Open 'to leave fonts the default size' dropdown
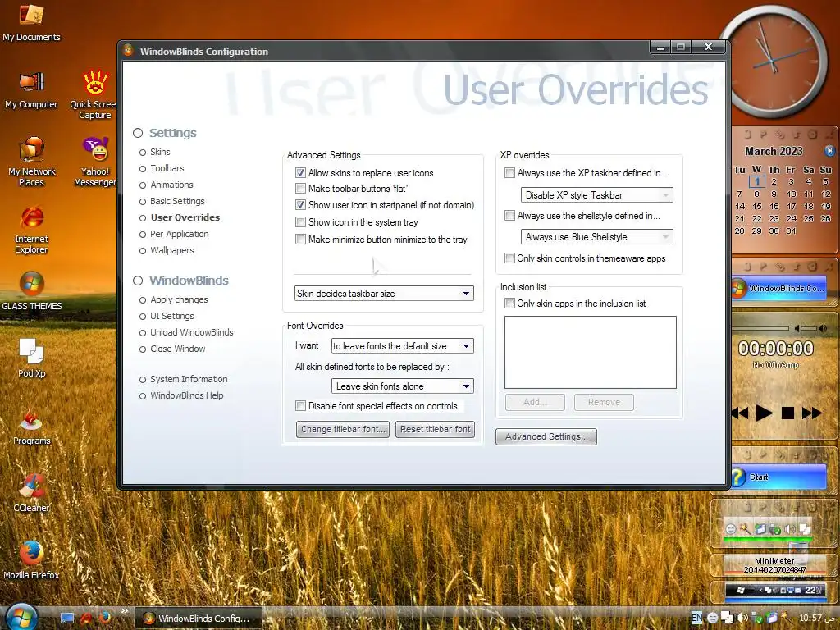This screenshot has width=840, height=630. [402, 345]
